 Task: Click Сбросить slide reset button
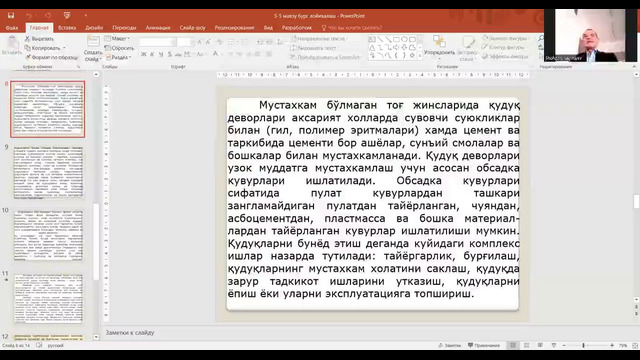(120, 48)
